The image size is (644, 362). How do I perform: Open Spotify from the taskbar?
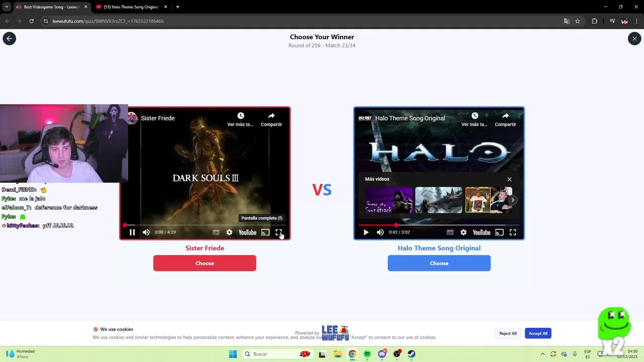(x=367, y=354)
